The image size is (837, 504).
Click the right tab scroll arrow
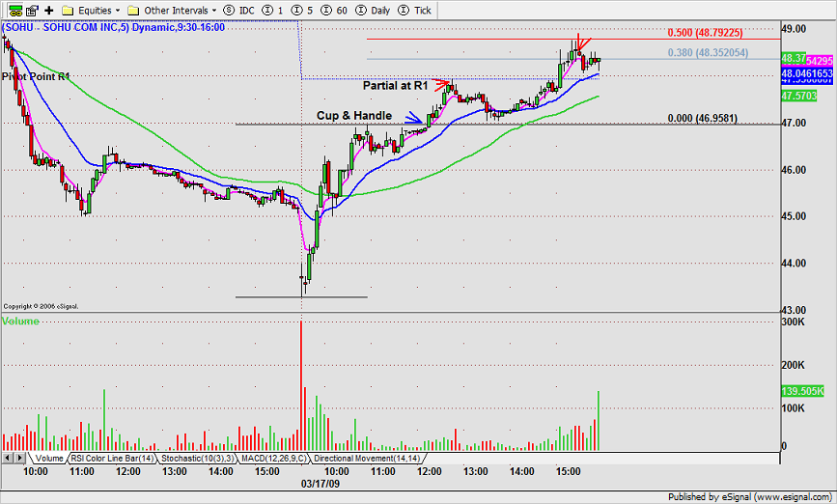pos(19,458)
